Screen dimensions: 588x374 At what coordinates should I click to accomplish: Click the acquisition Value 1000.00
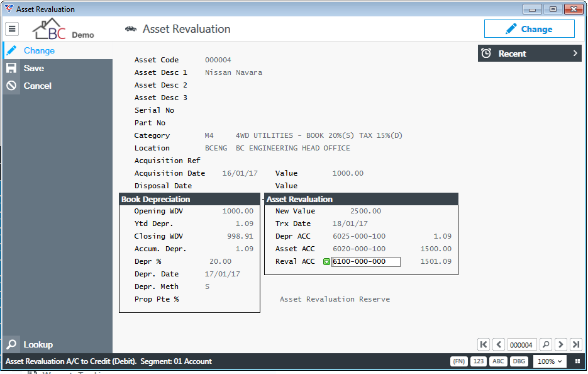point(348,173)
